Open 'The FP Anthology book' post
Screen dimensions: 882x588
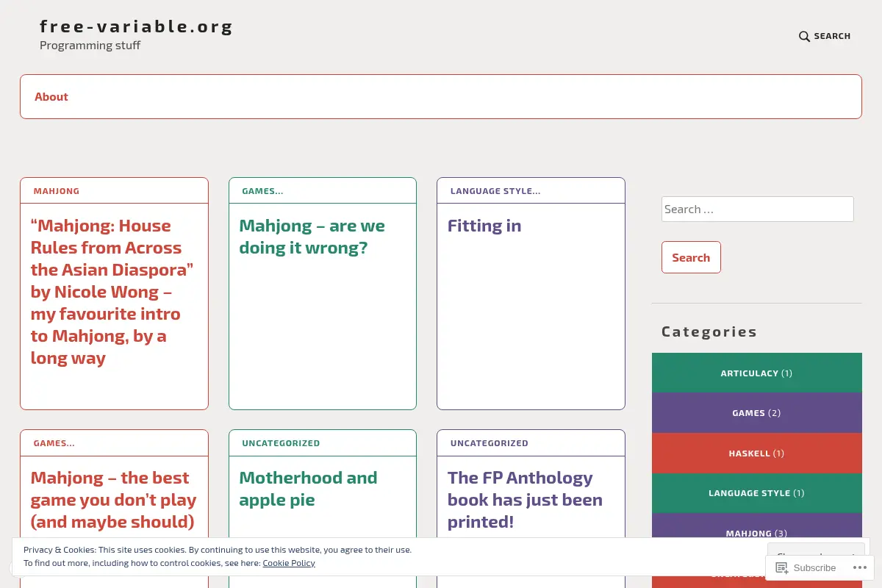tap(525, 500)
